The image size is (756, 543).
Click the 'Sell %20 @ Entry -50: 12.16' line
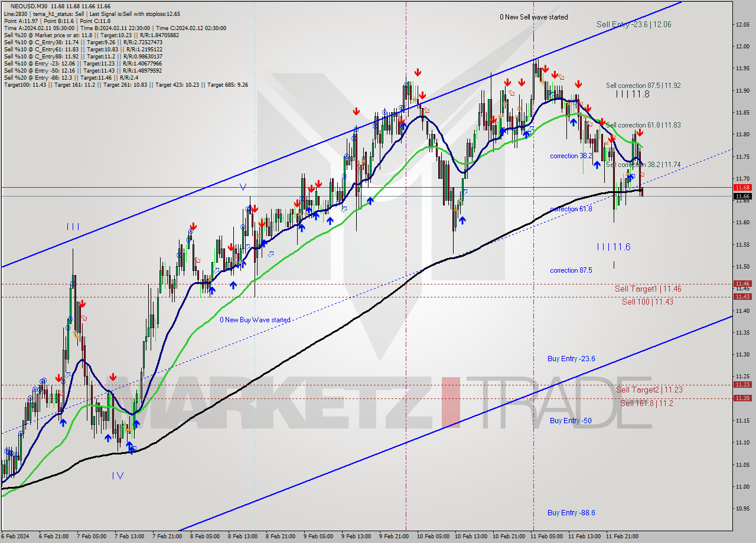(83, 70)
